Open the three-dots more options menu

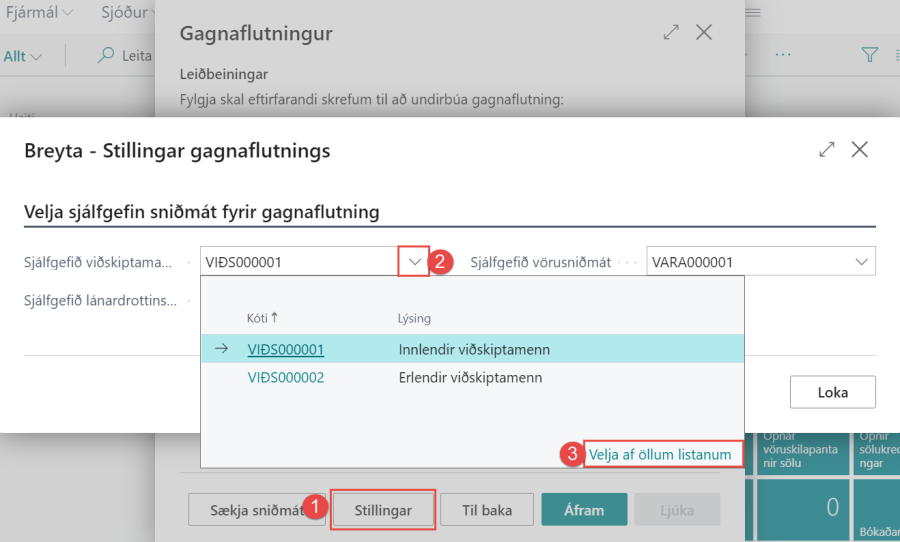tap(783, 55)
